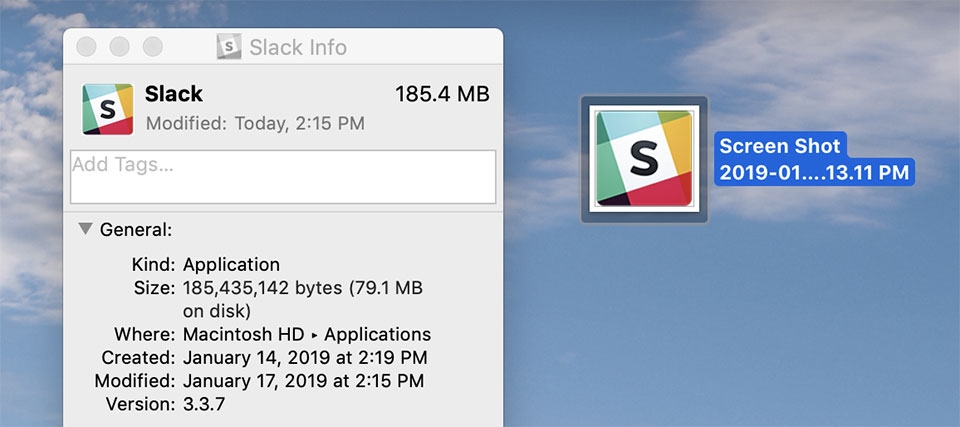Click the 185.4 MB size label

(x=442, y=95)
